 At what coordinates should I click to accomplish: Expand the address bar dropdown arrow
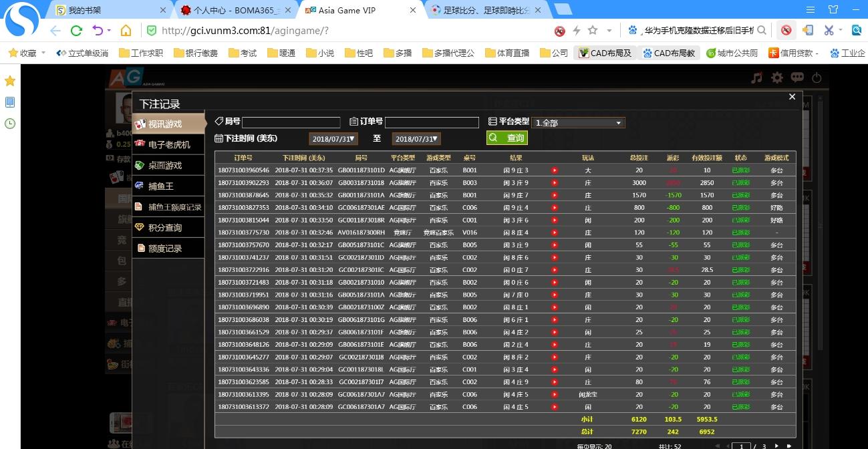click(x=609, y=31)
